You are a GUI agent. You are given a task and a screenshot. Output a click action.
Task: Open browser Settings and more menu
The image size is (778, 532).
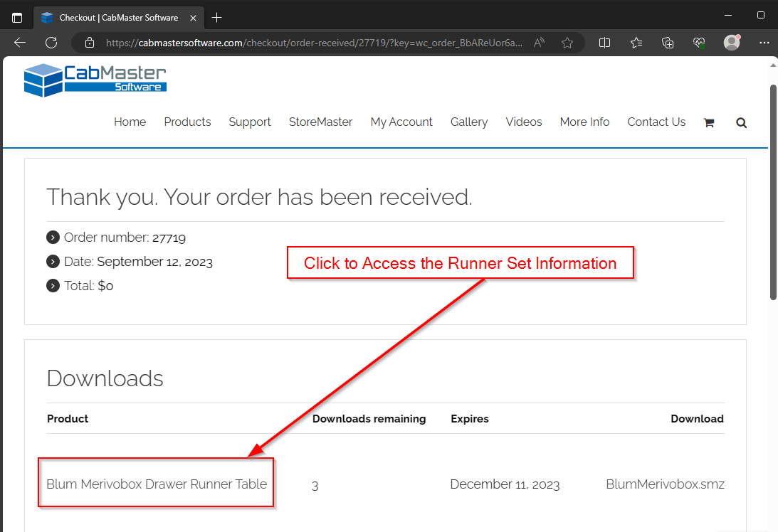coord(764,43)
